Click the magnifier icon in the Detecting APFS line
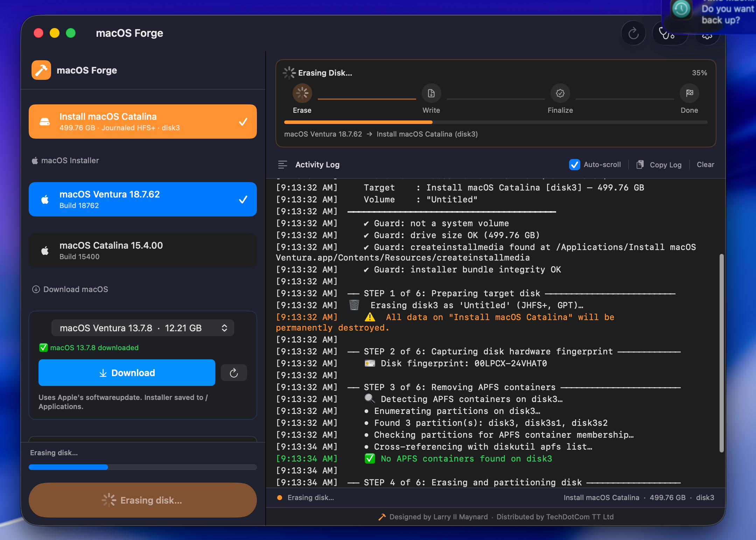Screen dimensions: 756x540 (x=370, y=399)
